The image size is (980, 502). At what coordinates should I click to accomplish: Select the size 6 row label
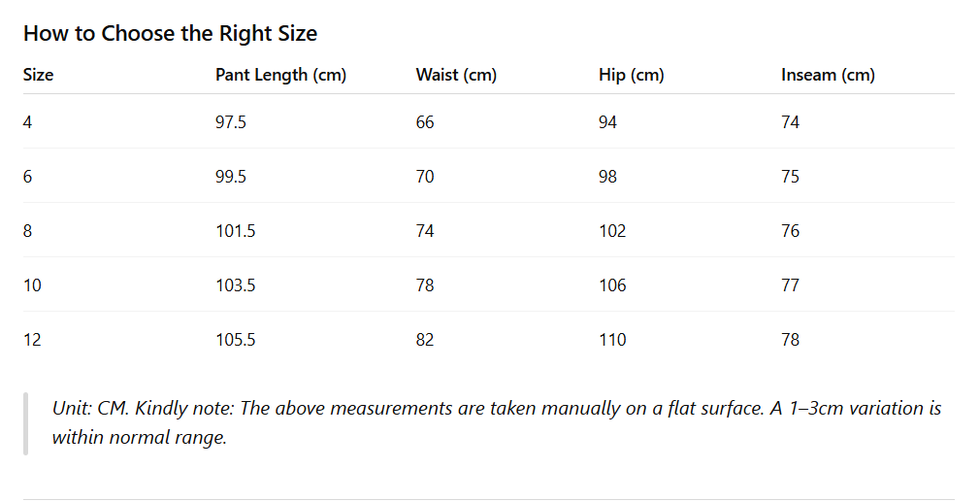[28, 177]
